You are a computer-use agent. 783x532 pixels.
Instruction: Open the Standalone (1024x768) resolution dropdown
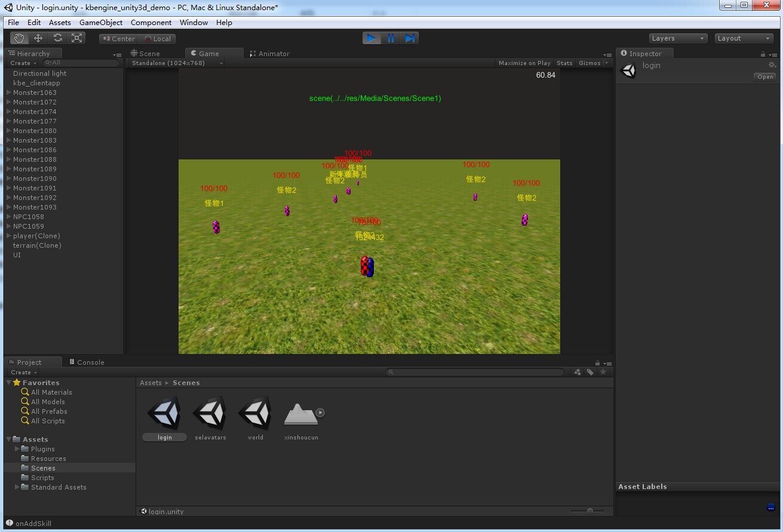coord(173,63)
